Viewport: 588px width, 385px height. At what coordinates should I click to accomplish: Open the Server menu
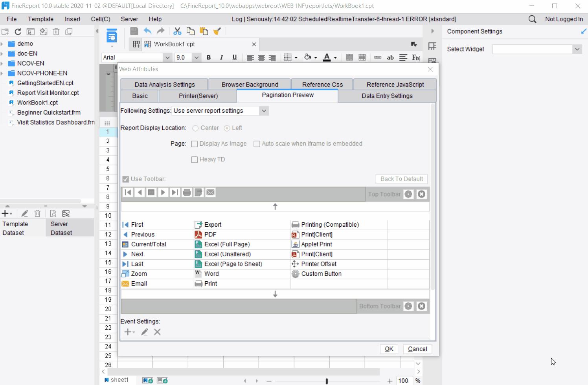pyautogui.click(x=129, y=19)
